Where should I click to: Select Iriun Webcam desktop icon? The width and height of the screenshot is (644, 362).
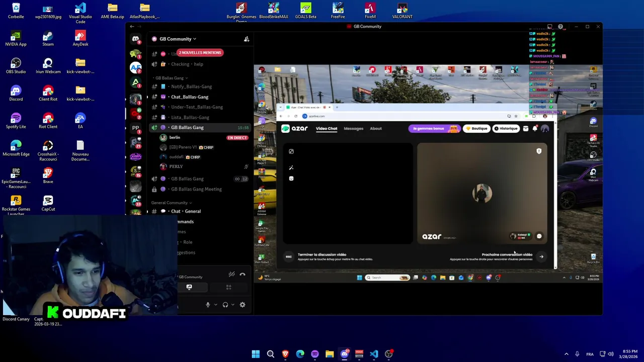pos(48,65)
